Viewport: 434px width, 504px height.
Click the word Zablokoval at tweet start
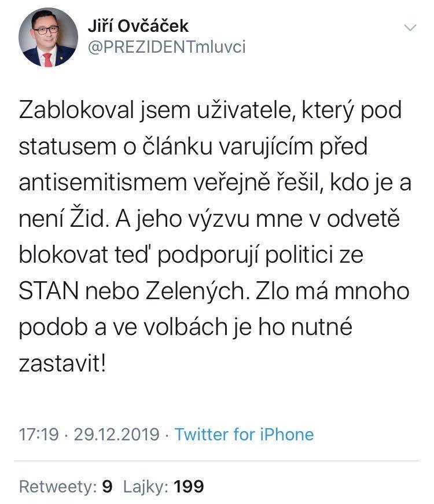[x=76, y=110]
